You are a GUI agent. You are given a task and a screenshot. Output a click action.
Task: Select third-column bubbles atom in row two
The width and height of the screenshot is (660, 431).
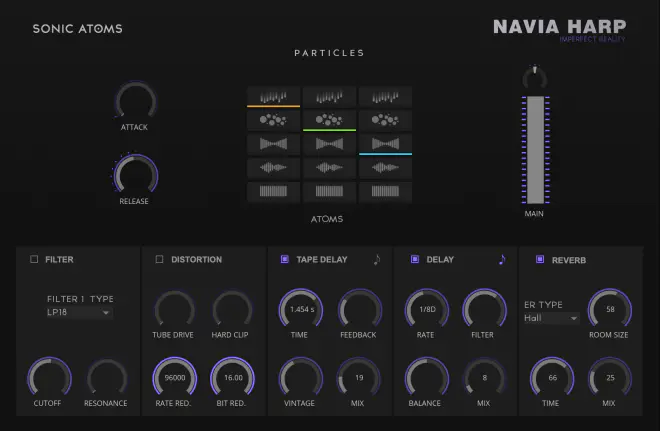coord(385,120)
